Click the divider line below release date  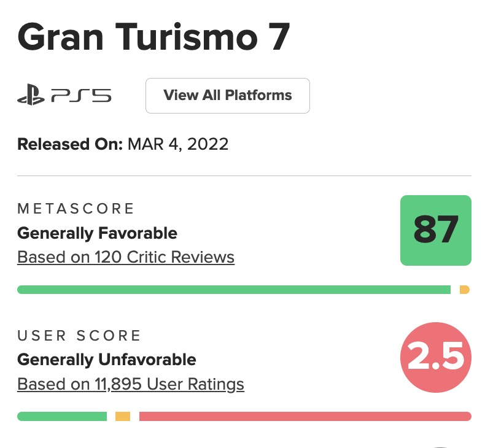click(x=244, y=176)
